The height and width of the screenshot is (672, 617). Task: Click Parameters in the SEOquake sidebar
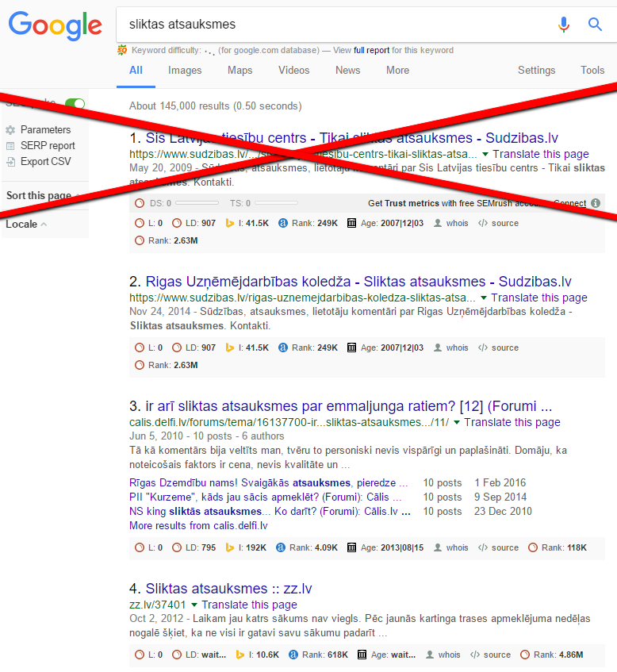[45, 130]
